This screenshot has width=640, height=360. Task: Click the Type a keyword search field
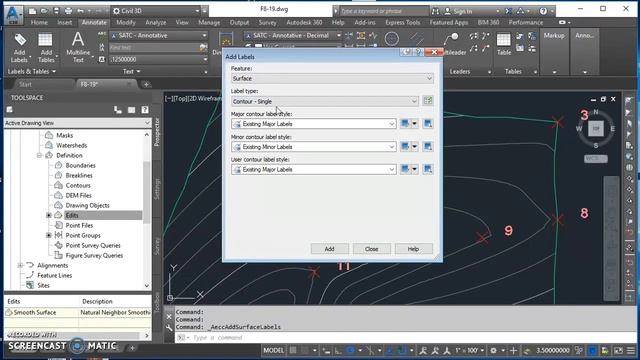[384, 11]
